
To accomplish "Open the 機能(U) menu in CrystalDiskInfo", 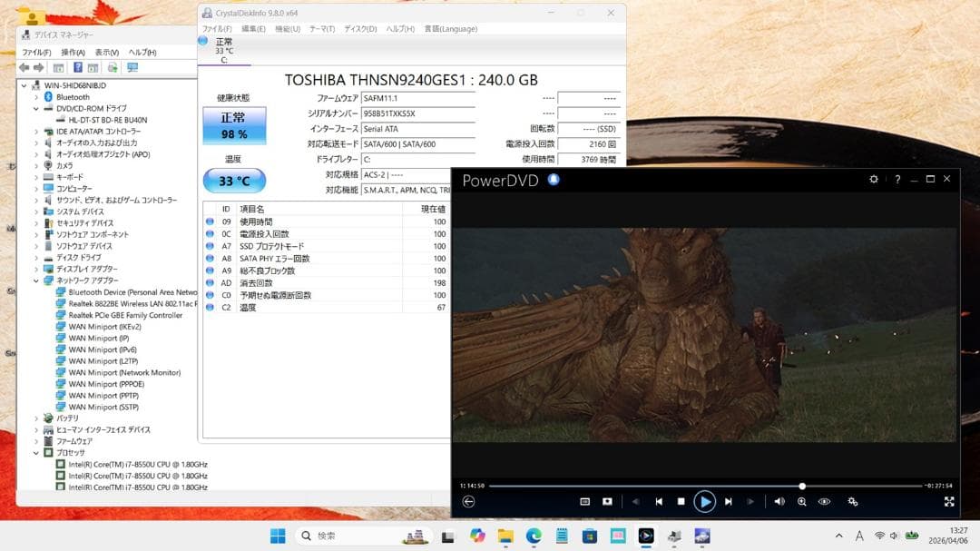I will point(288,29).
